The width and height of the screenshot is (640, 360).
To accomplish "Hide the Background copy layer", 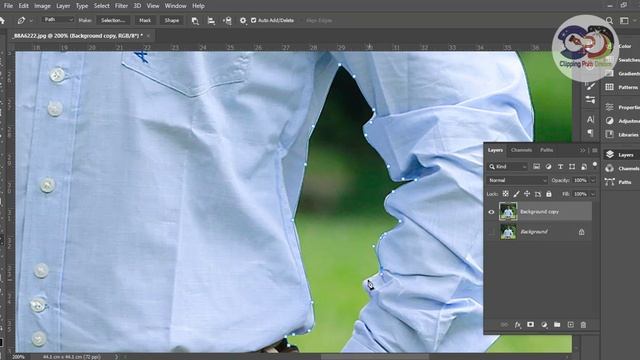I will pos(491,212).
